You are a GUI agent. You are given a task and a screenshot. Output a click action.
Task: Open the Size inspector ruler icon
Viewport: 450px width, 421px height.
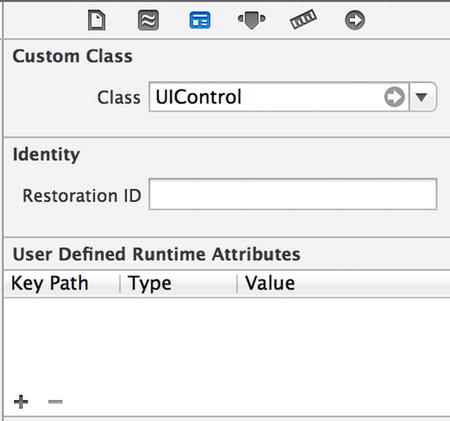tap(303, 19)
